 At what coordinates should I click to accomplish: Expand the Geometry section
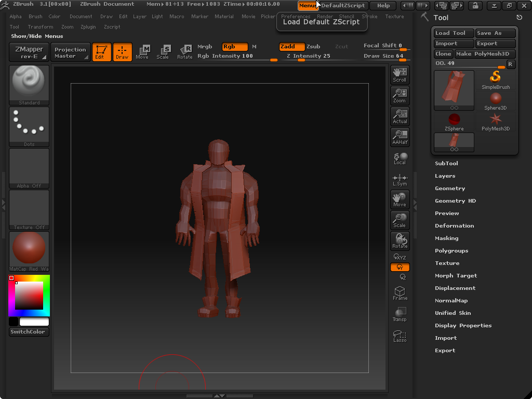pos(450,188)
